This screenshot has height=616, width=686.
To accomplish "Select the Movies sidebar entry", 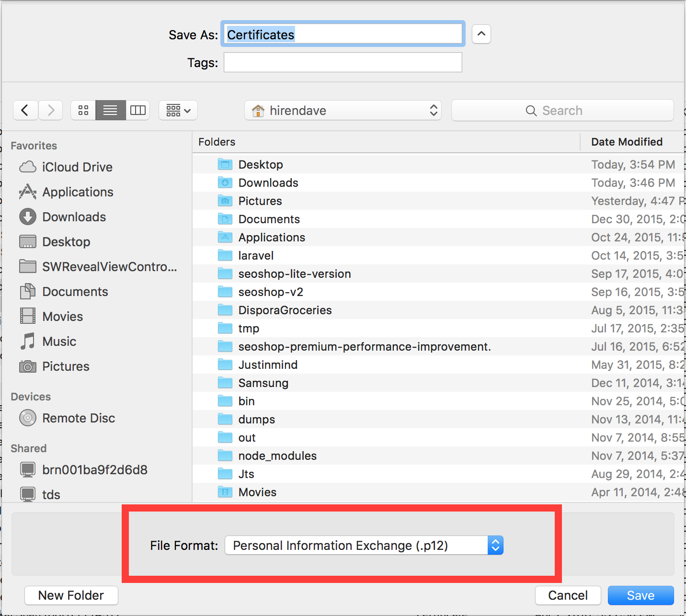I will pos(62,316).
